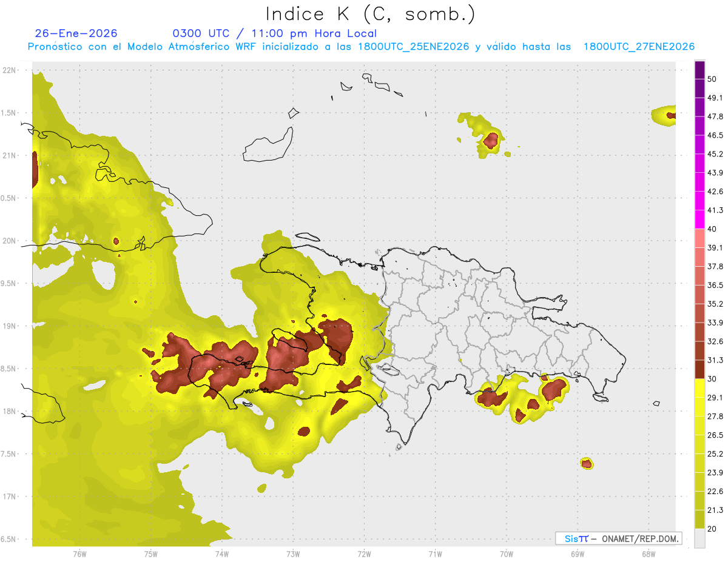
Task: Click the legend value 22.6
Action: tap(715, 492)
